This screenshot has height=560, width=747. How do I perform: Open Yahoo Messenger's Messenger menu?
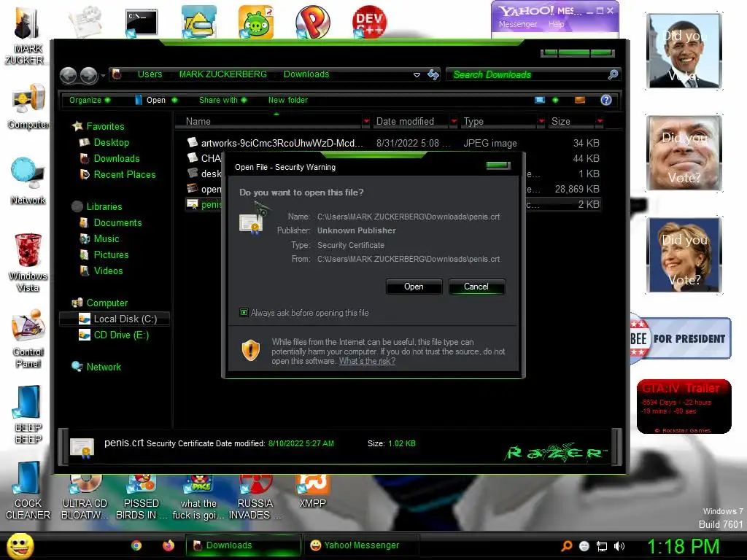click(x=517, y=24)
